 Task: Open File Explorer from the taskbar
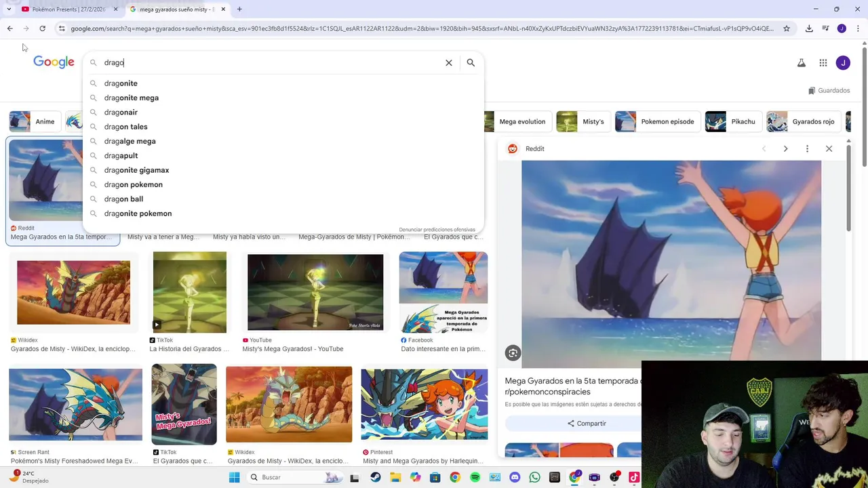(395, 477)
